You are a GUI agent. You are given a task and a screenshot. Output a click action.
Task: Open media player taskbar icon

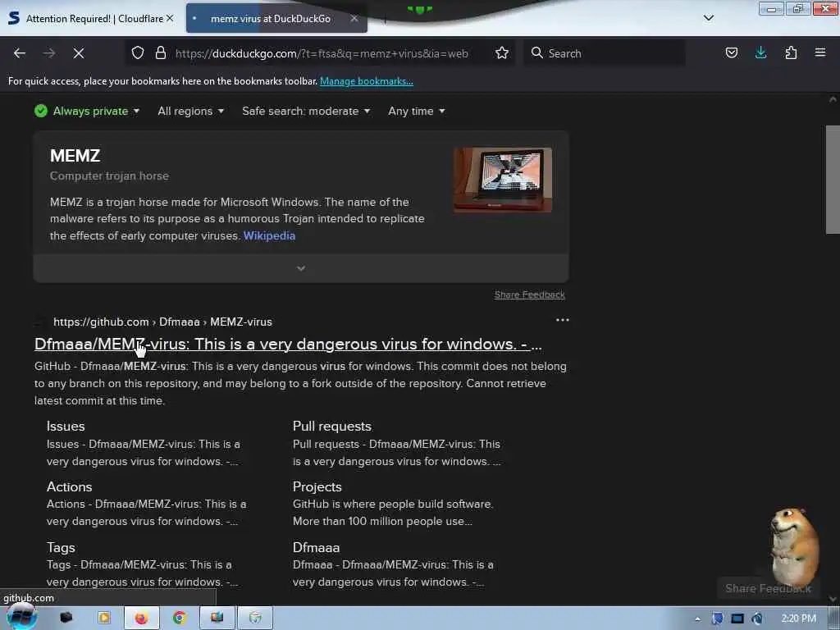[103, 619]
